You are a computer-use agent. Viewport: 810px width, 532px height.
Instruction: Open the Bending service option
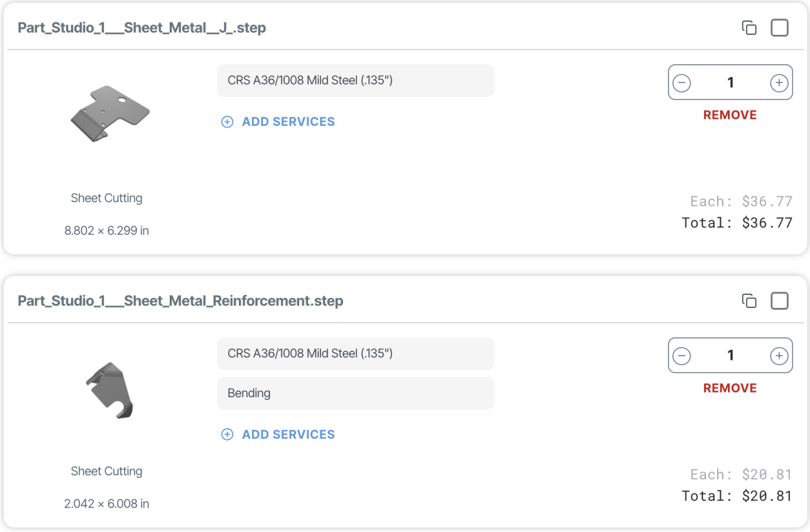(x=355, y=393)
